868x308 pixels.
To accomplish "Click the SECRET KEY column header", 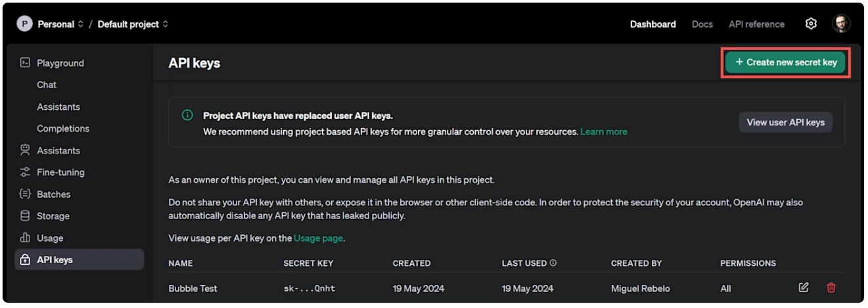I will (x=308, y=263).
